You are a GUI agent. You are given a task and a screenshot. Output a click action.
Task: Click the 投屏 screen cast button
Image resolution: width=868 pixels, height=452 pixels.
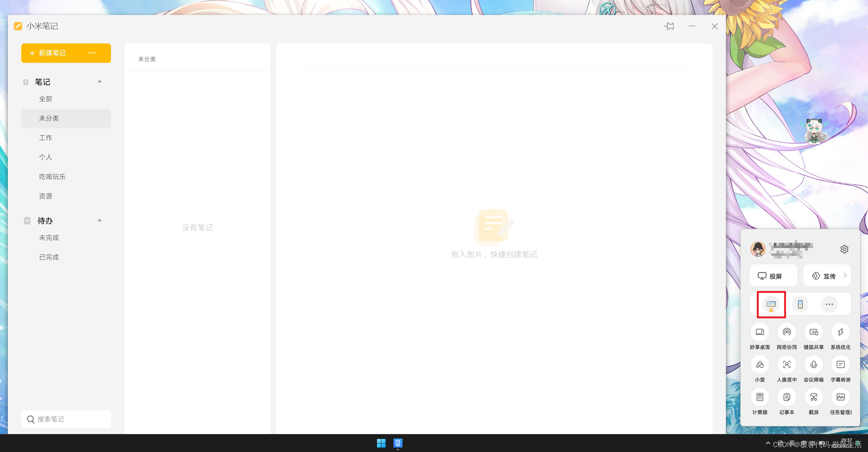pos(773,276)
